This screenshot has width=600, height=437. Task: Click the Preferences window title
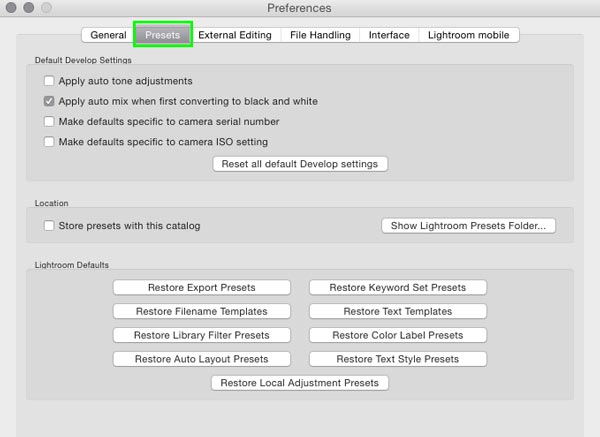coord(299,8)
